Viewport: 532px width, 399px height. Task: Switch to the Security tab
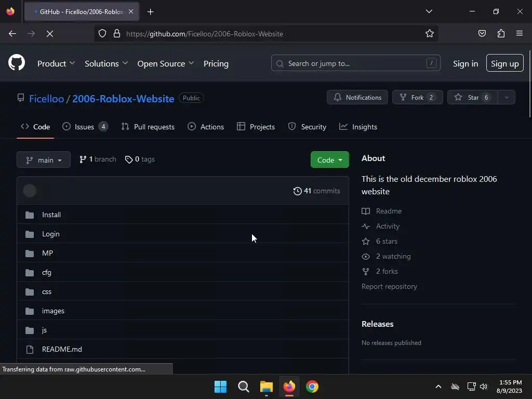coord(307,127)
